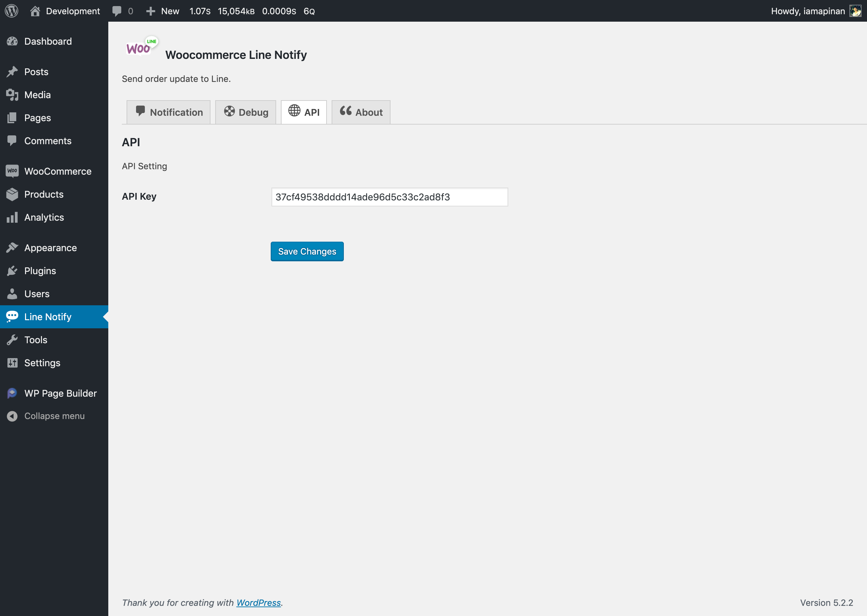The image size is (867, 616).
Task: Select Line Notify menu label
Action: click(x=48, y=317)
